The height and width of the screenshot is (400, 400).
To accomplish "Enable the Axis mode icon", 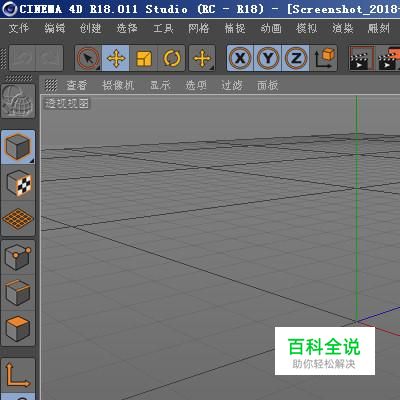I will (x=18, y=375).
